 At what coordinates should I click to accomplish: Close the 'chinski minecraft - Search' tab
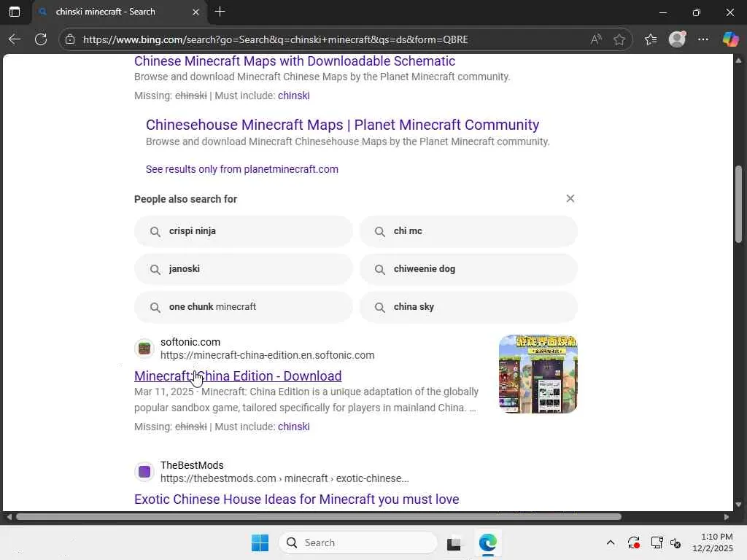[x=196, y=12]
